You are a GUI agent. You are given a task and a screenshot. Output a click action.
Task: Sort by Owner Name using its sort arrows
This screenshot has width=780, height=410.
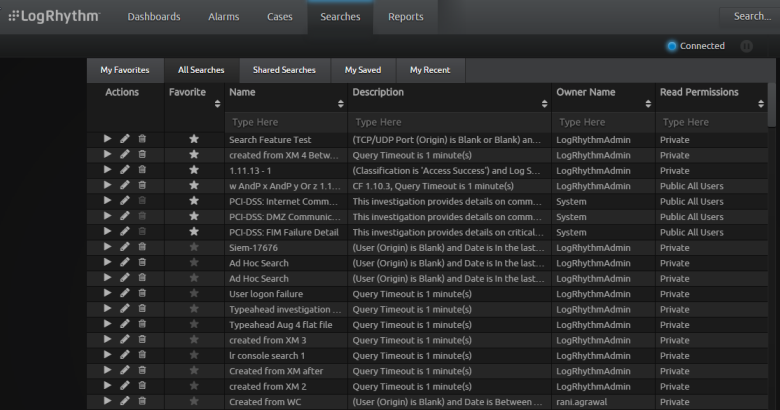click(648, 103)
